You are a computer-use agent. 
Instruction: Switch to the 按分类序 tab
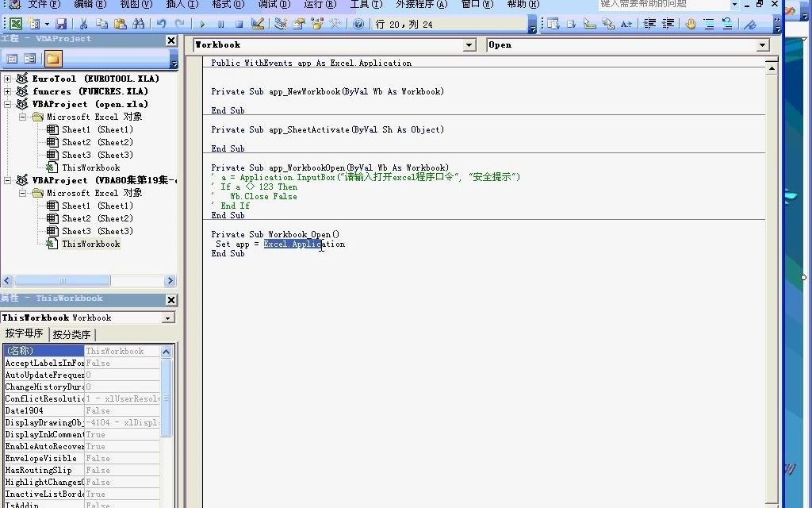click(72, 334)
